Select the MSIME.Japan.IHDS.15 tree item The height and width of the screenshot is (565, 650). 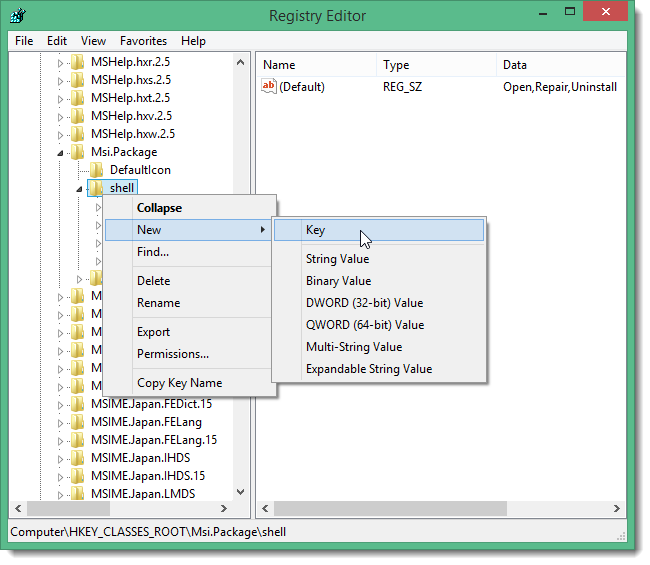tap(148, 476)
